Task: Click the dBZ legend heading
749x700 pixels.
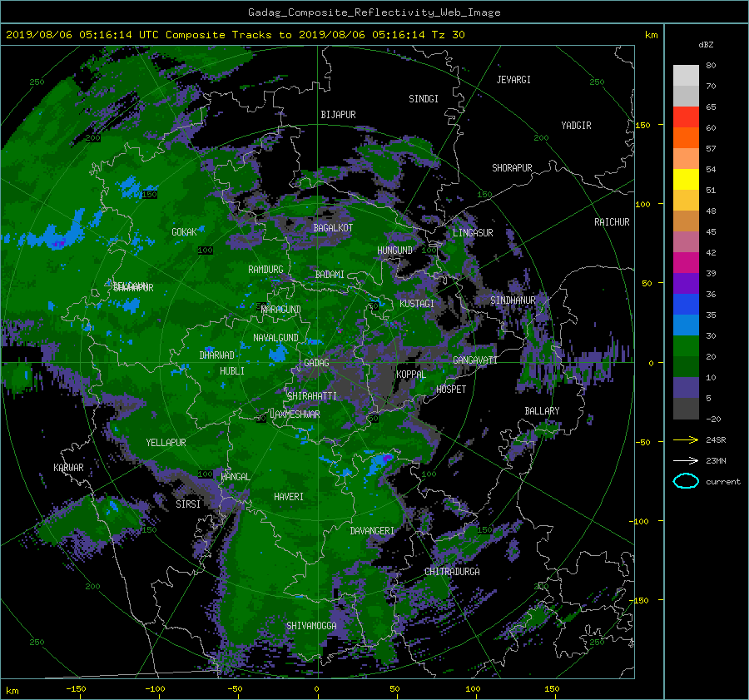Action: click(706, 44)
